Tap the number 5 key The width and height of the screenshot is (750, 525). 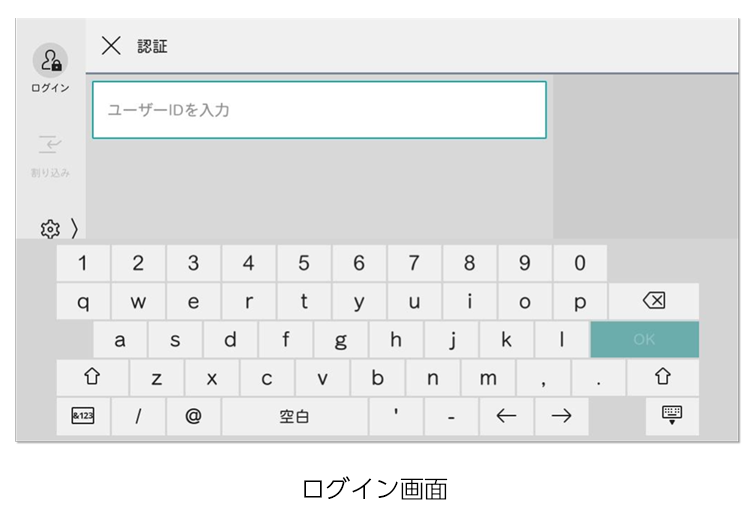304,263
